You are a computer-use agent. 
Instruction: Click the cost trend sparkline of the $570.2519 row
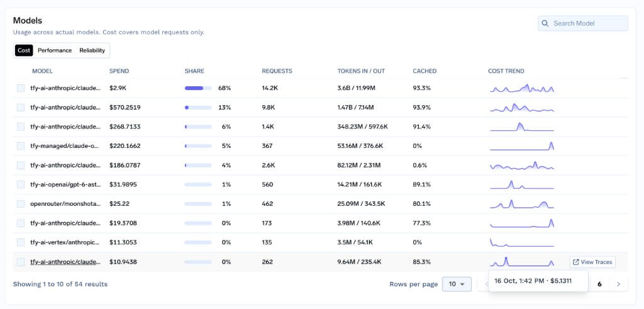click(522, 107)
